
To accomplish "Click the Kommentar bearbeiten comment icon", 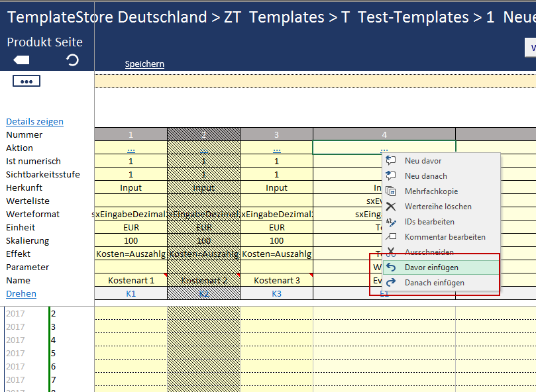I will point(391,237).
